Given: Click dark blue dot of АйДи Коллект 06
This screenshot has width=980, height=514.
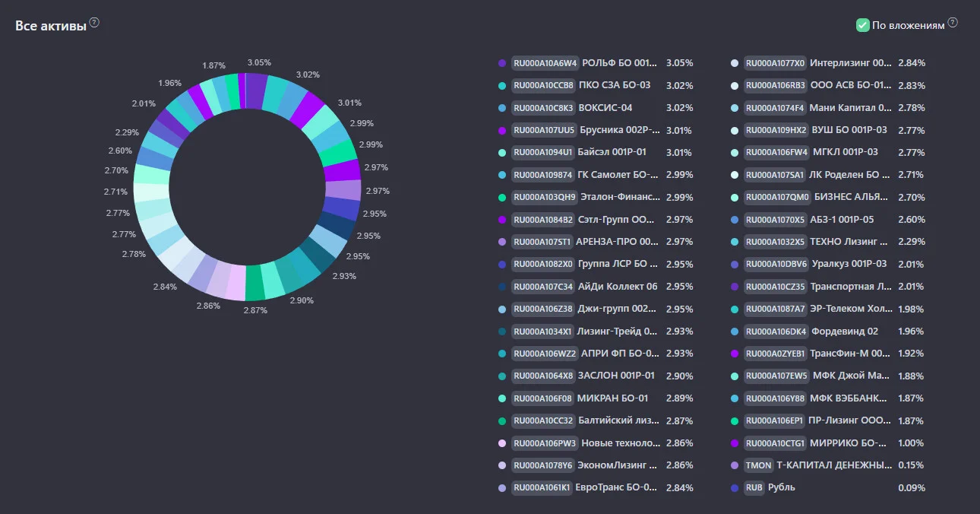Looking at the screenshot, I should 502,287.
